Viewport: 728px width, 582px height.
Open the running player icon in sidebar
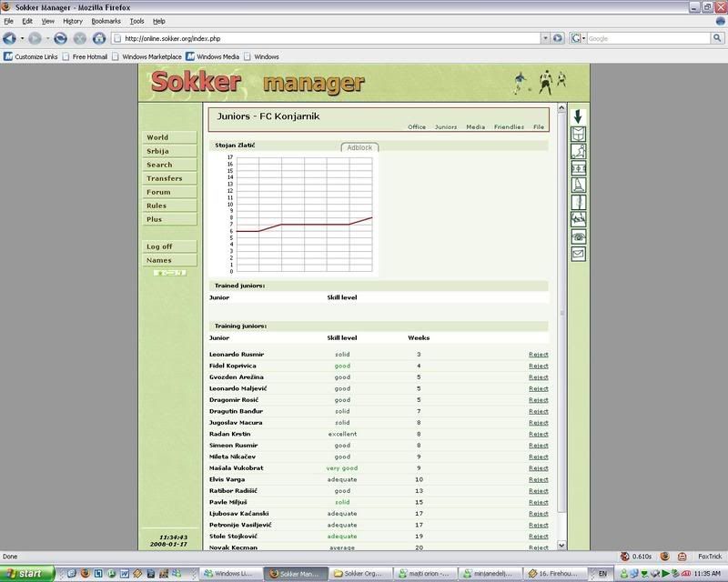(x=578, y=151)
